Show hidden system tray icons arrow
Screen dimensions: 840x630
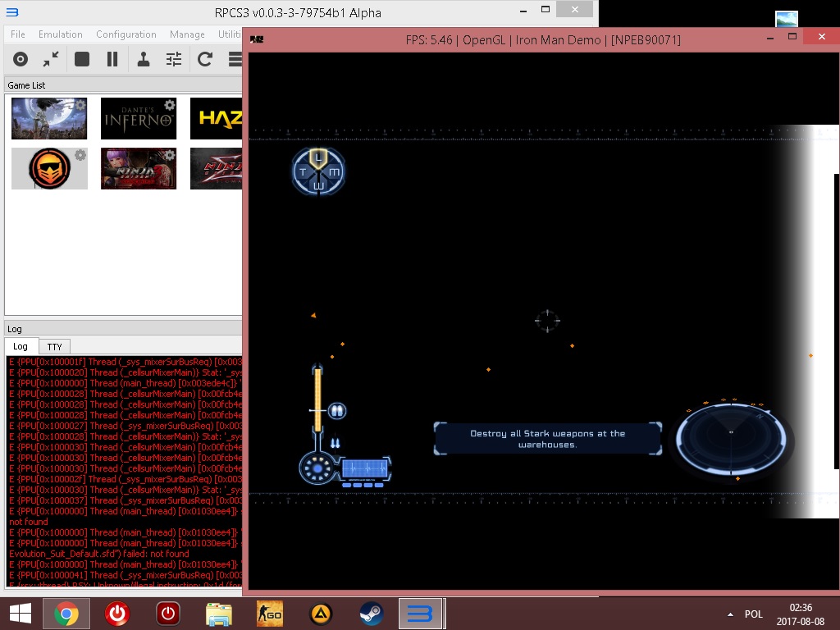[x=730, y=614]
